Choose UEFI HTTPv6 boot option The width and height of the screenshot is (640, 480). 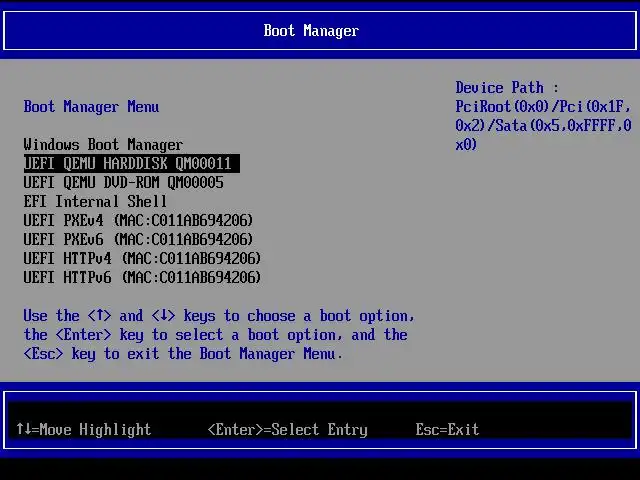pos(142,278)
